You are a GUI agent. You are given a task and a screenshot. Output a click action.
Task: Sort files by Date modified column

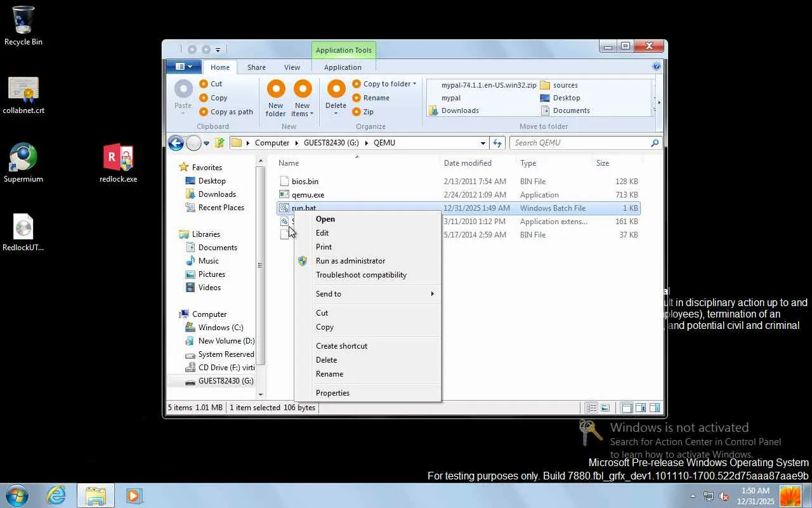468,163
